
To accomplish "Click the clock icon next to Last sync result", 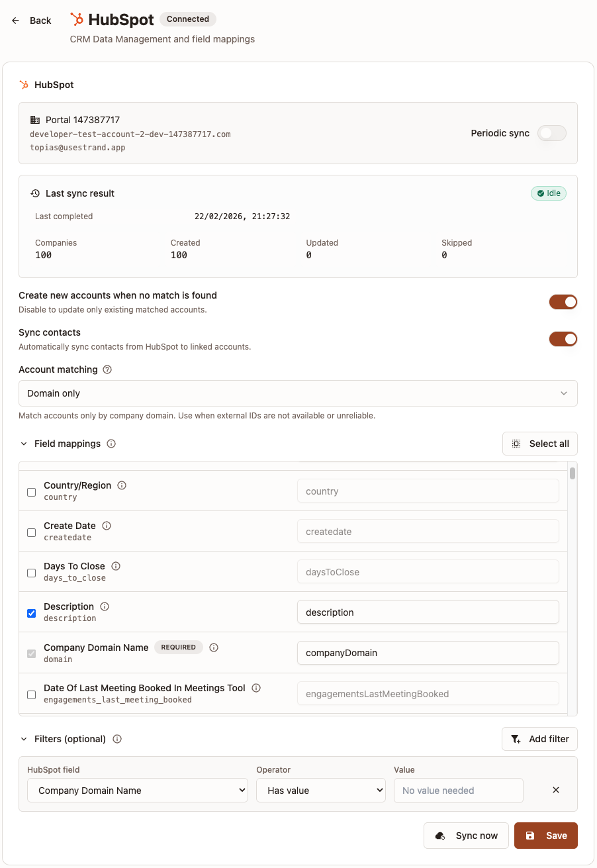I will (x=34, y=193).
